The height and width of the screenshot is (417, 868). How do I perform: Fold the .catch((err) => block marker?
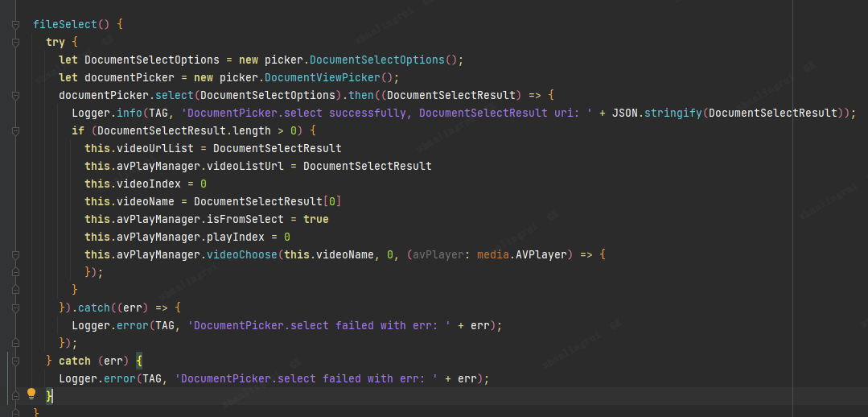[x=15, y=308]
